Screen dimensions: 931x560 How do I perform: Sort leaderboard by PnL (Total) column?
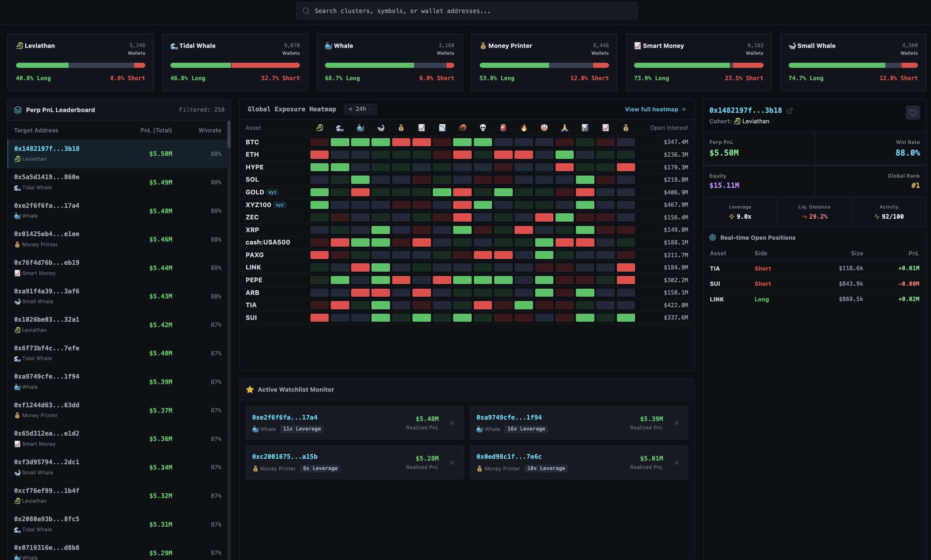156,130
